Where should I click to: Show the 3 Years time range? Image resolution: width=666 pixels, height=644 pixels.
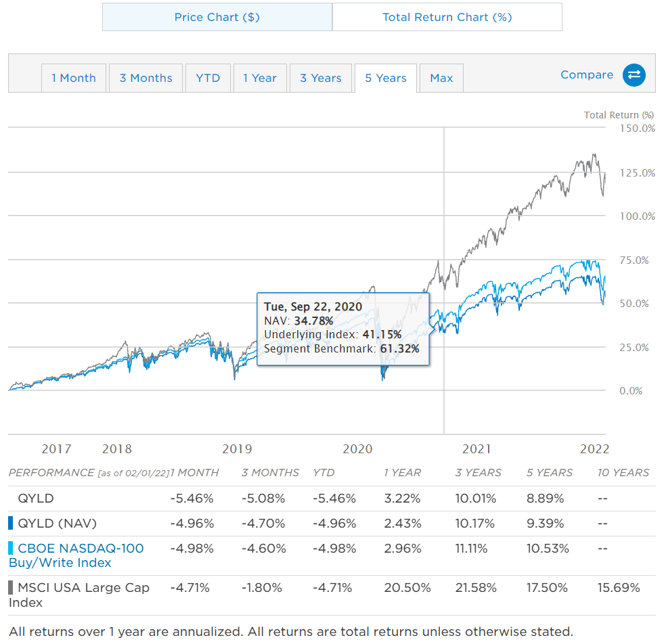pos(321,78)
